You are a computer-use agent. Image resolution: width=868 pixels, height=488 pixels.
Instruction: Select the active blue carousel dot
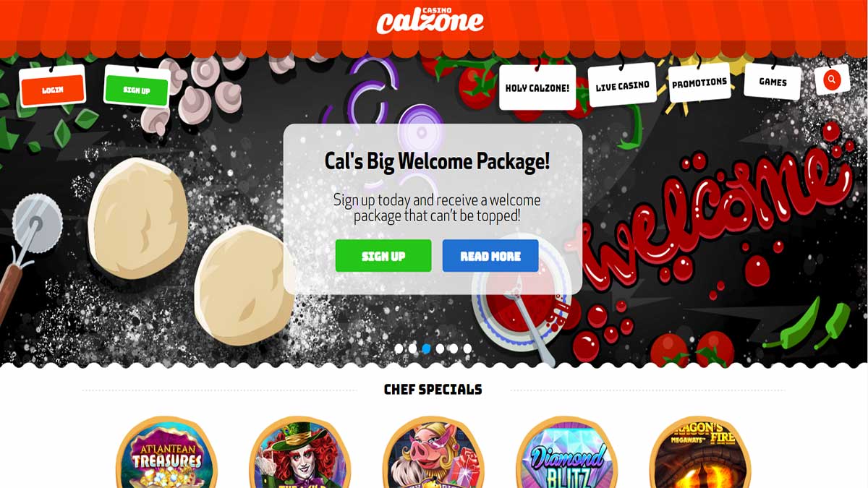426,348
